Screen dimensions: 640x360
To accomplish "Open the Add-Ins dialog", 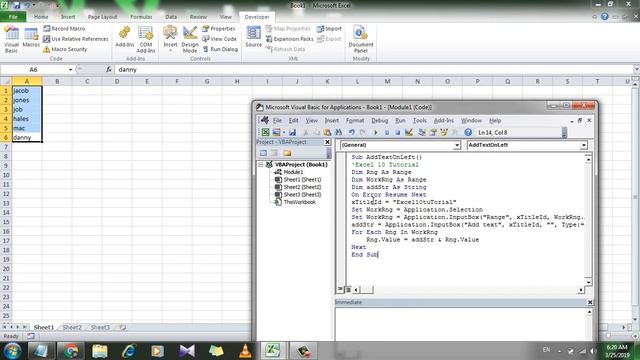I will click(x=124, y=37).
